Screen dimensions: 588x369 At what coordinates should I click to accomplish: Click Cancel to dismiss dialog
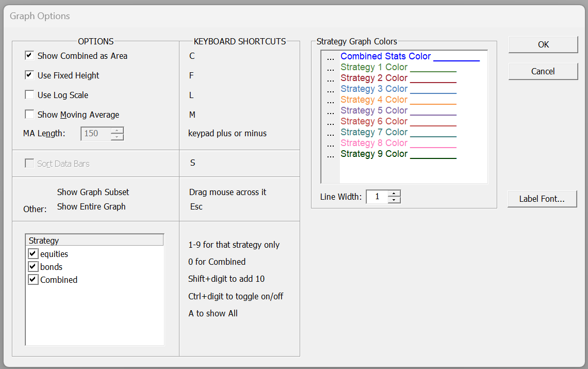(543, 71)
